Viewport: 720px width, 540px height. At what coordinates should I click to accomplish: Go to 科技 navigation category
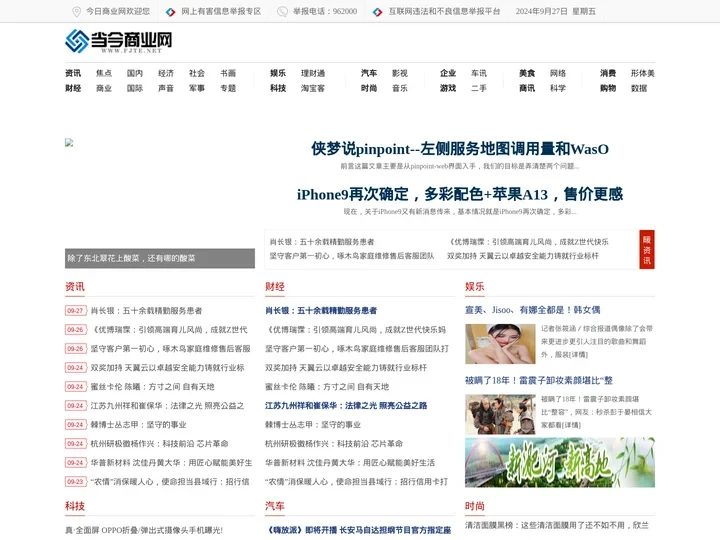[278, 88]
